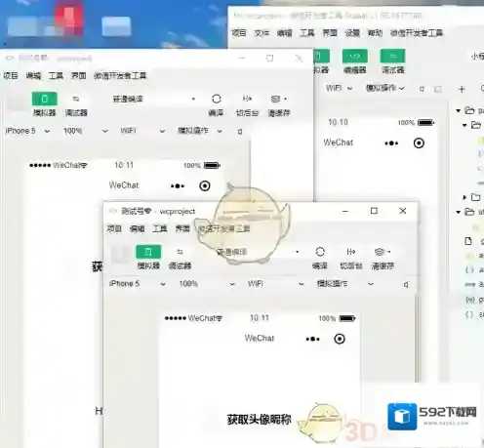The image size is (484, 448).
Task: Open 界面 menu in front wcproject window
Action: pos(182,228)
